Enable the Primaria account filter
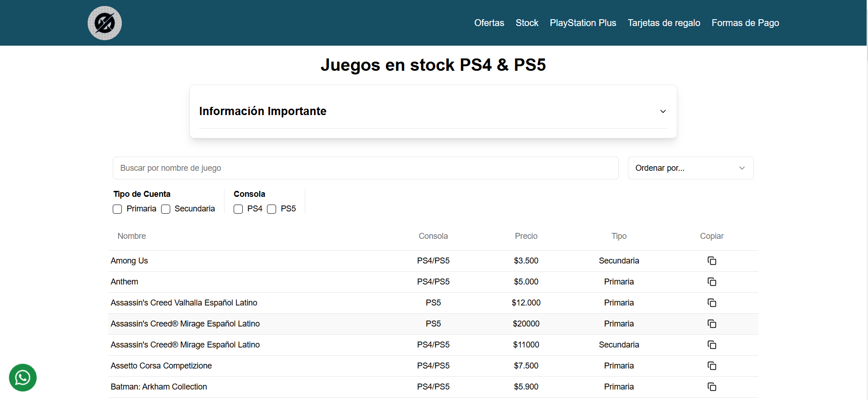 (x=118, y=209)
